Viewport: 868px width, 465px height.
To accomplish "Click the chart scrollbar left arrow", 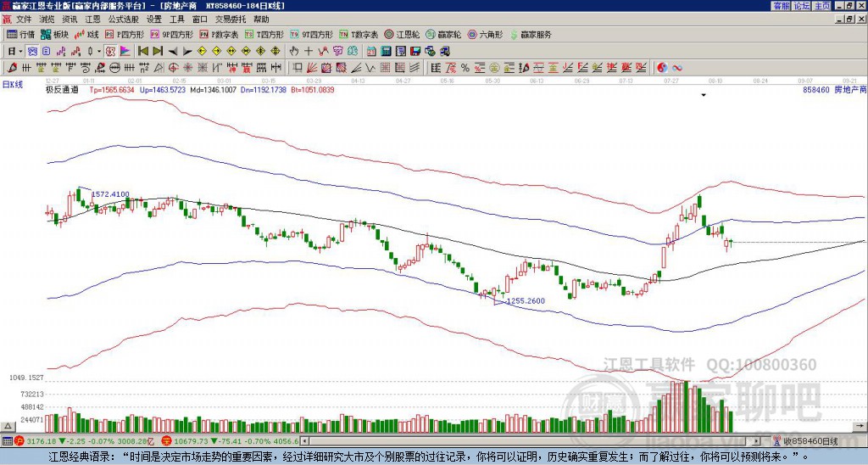I will point(304,441).
